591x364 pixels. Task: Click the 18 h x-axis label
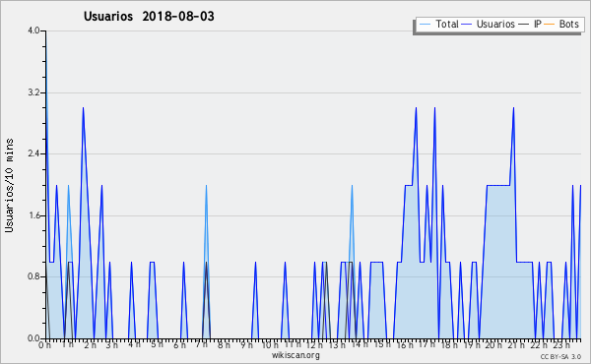[x=449, y=344]
